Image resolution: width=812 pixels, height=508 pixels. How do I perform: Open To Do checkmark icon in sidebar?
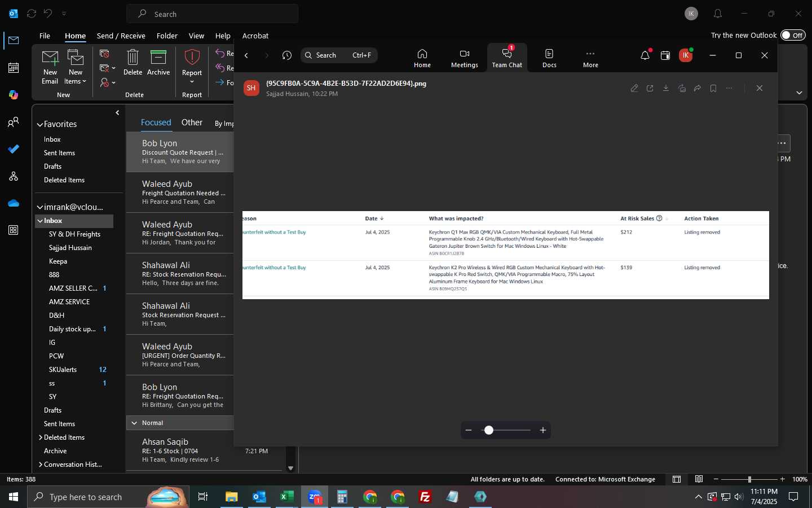click(x=14, y=149)
